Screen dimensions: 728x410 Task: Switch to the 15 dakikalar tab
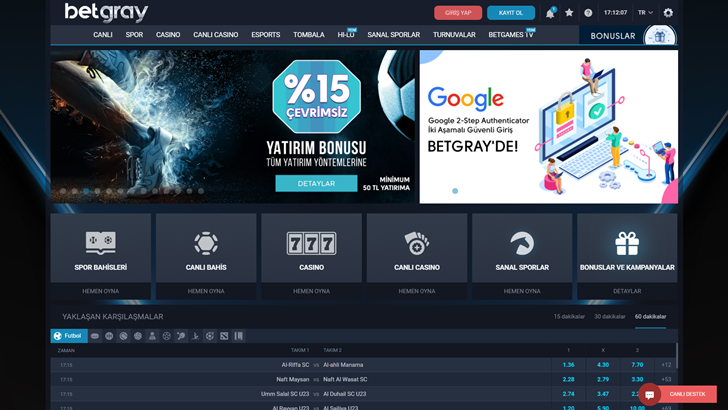tap(569, 317)
